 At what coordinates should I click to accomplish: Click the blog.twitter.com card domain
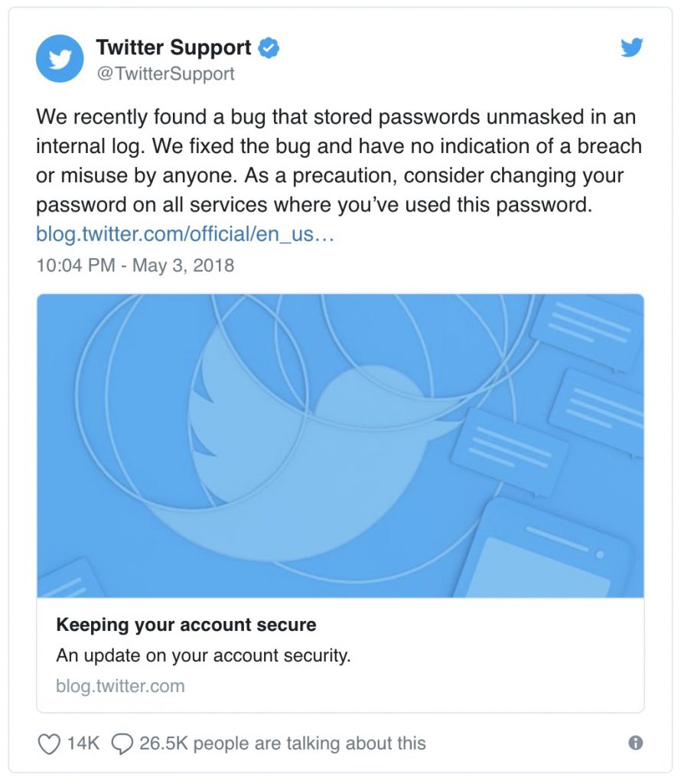[x=120, y=685]
